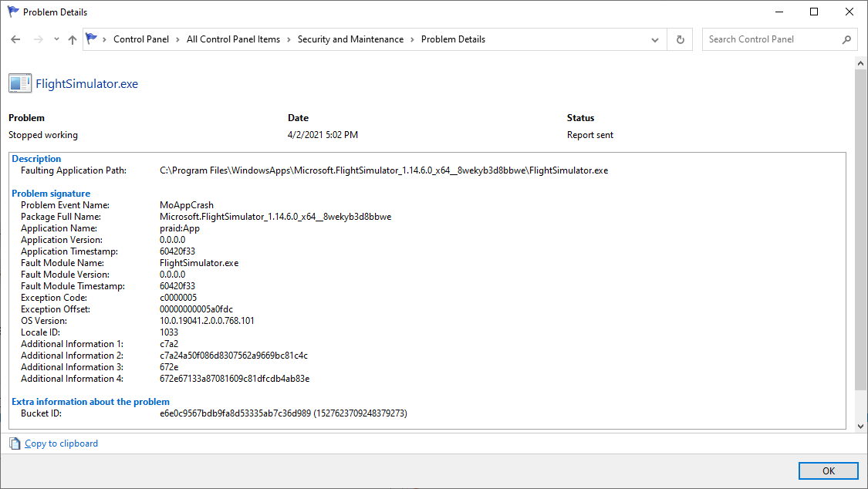Expand chevron after Control Panel breadcrumb
This screenshot has height=489, width=868.
tap(177, 40)
